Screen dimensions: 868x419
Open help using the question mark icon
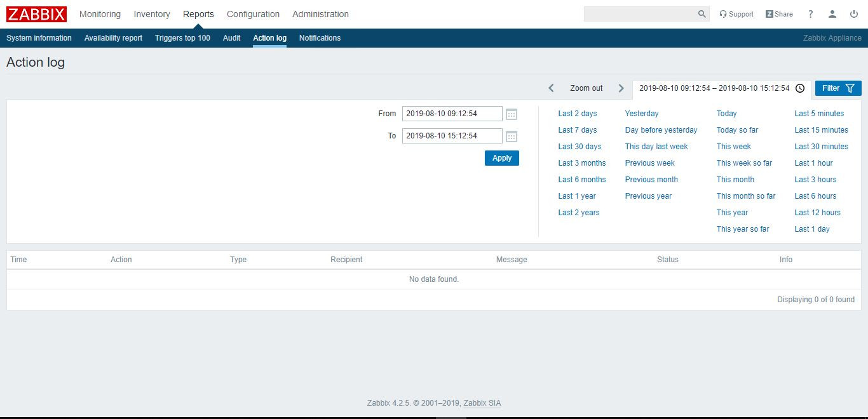(810, 13)
